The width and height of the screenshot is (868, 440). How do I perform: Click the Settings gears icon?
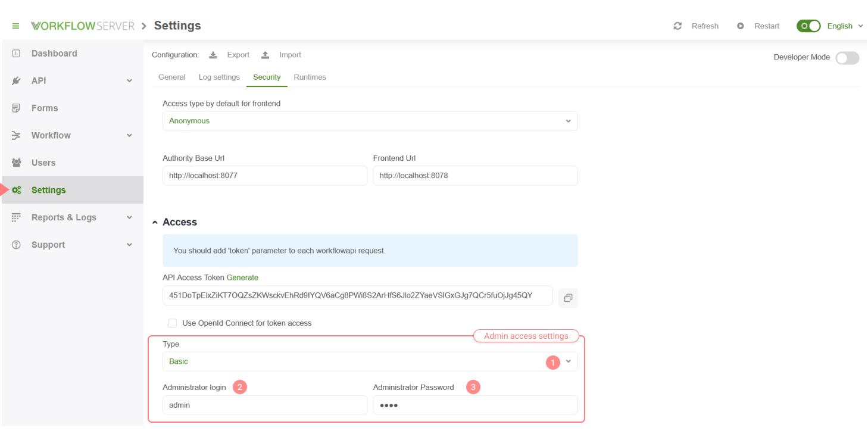pyautogui.click(x=17, y=191)
